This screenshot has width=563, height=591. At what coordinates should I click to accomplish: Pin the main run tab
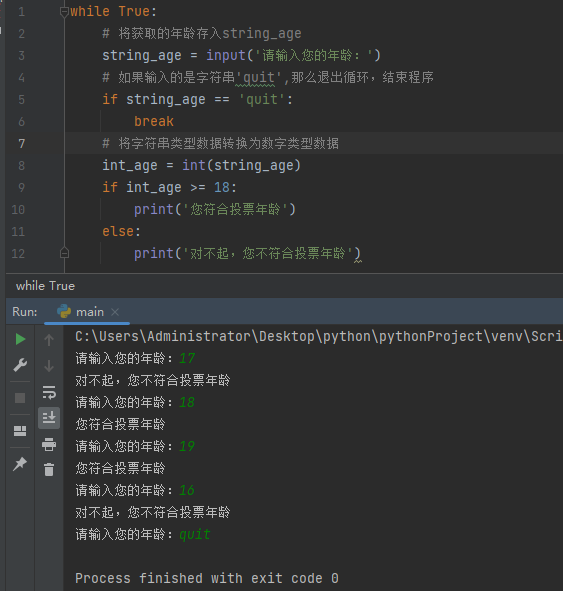pos(20,464)
